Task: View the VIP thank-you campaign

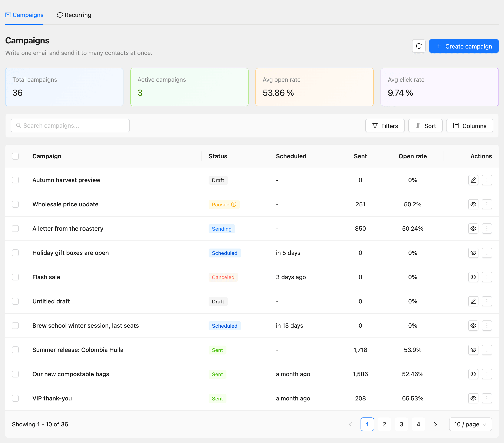Action: click(x=473, y=398)
